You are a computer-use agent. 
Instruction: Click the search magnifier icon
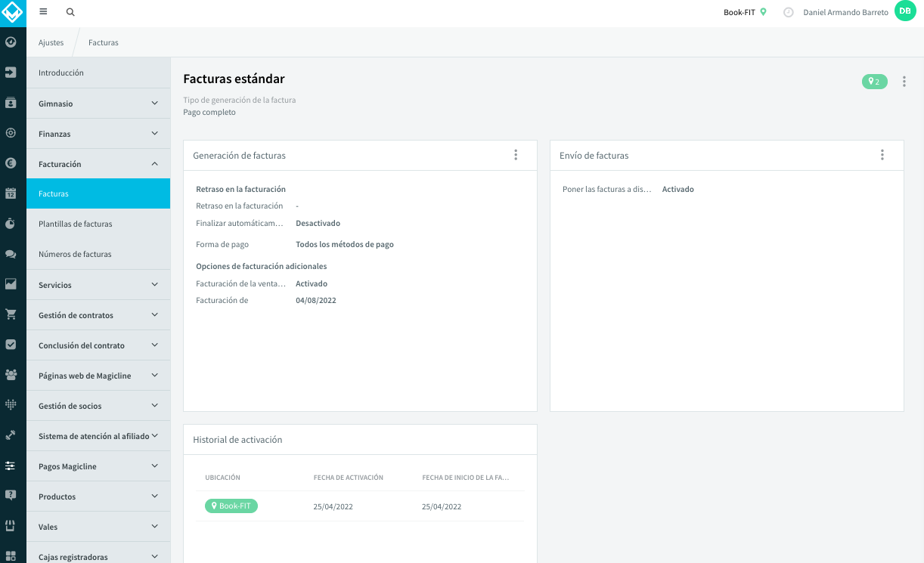click(x=70, y=12)
